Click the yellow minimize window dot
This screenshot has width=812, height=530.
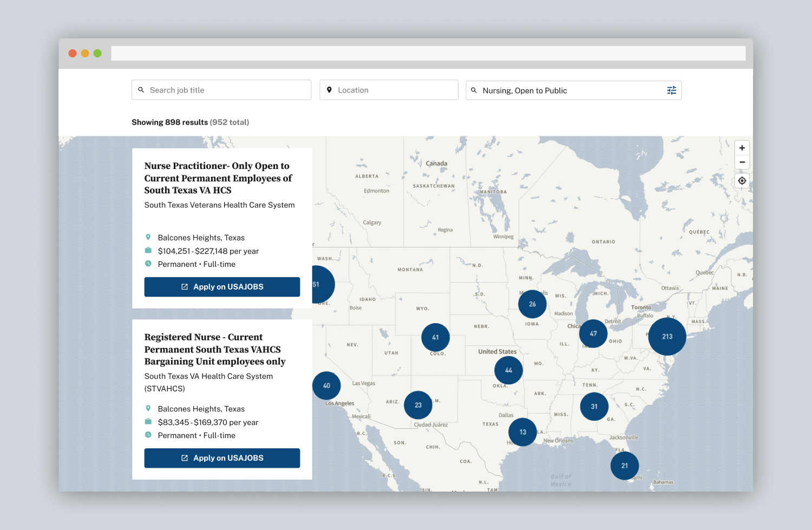85,53
